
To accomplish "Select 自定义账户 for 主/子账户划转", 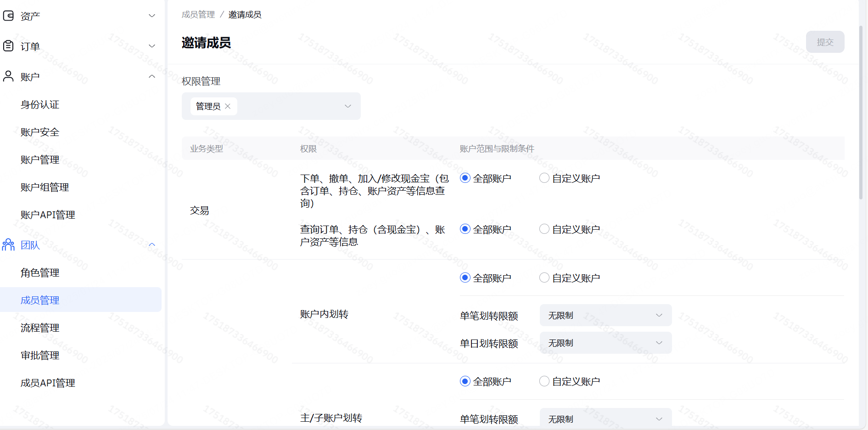I will [x=544, y=381].
